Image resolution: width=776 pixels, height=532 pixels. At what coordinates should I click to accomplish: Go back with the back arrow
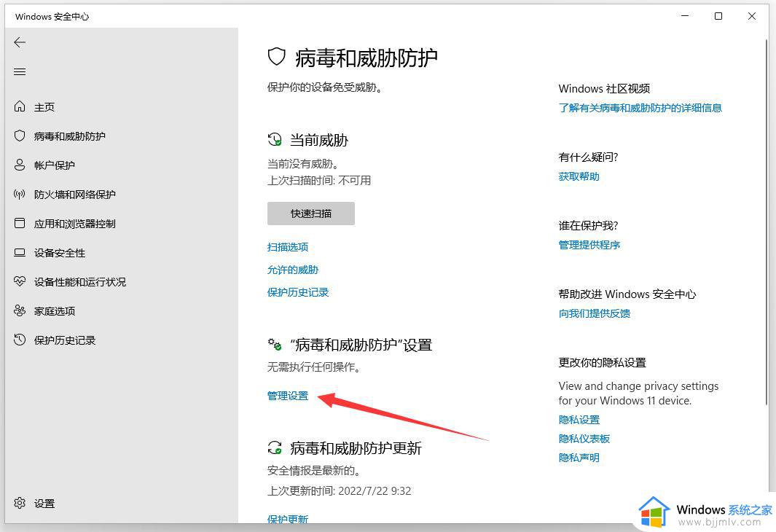(20, 42)
